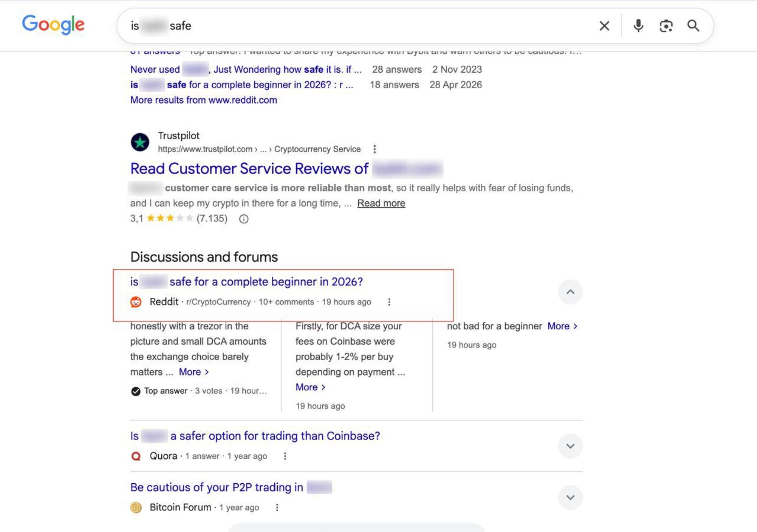Open three-dot menu next to Trustpilot URL
The height and width of the screenshot is (532, 757).
(375, 149)
